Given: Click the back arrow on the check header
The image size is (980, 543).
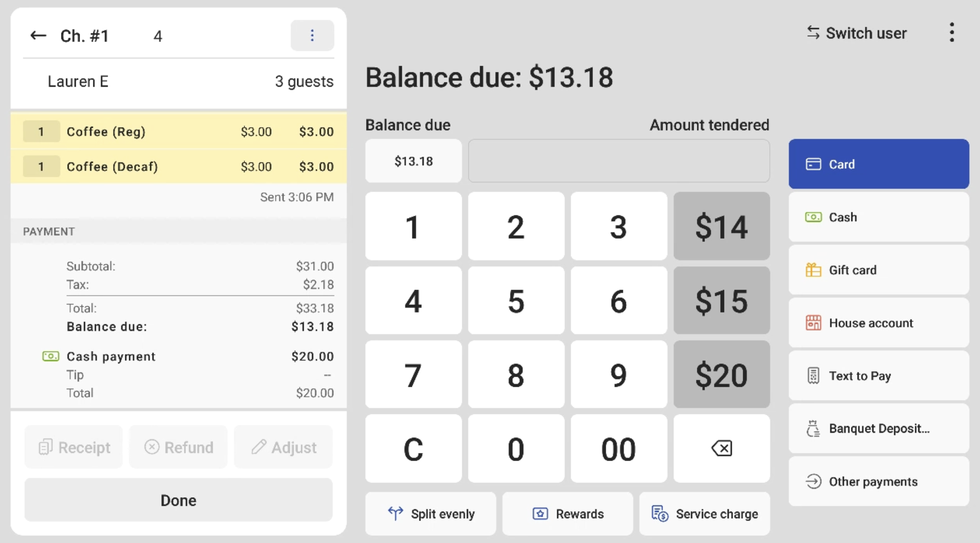Looking at the screenshot, I should pyautogui.click(x=38, y=35).
